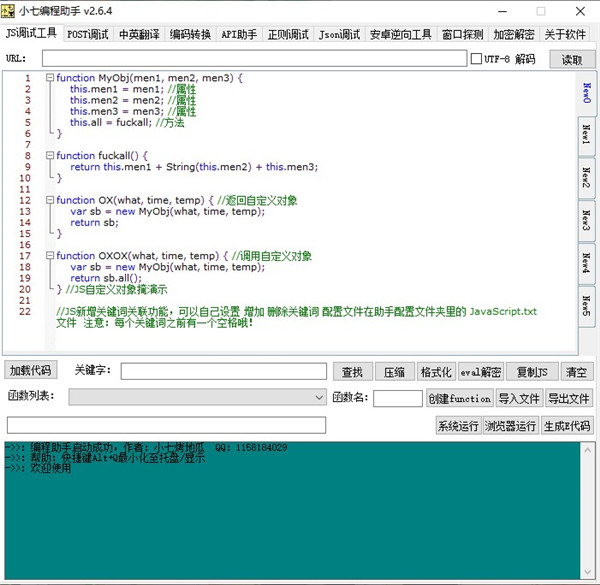600x585 pixels.
Task: Click the 函数名 input field
Action: click(x=398, y=398)
